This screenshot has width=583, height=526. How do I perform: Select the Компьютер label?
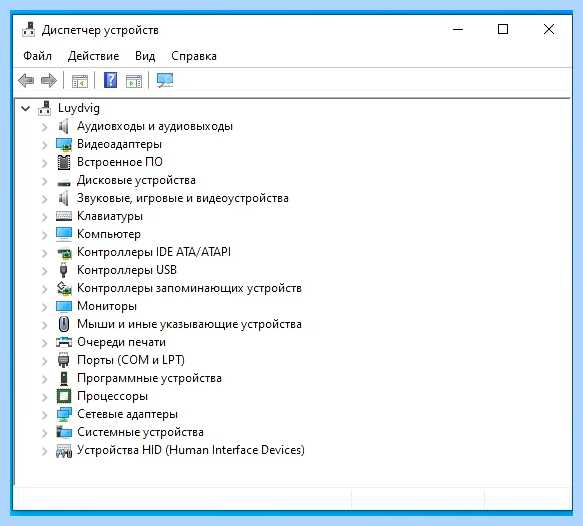pyautogui.click(x=109, y=234)
